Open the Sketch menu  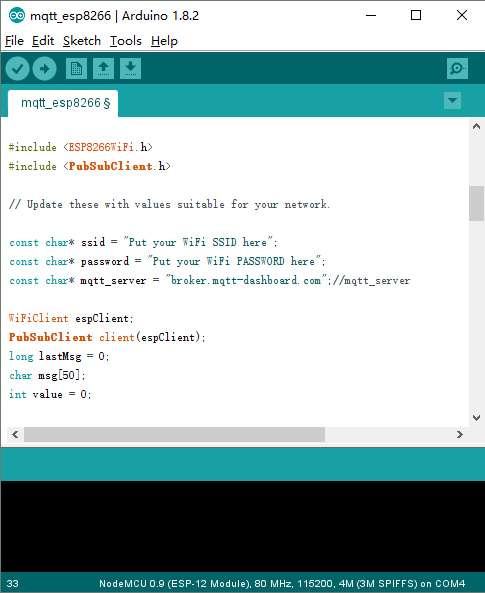tap(82, 41)
